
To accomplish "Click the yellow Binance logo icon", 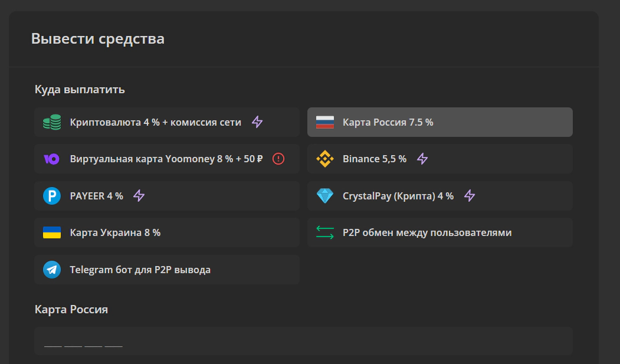I will (325, 159).
